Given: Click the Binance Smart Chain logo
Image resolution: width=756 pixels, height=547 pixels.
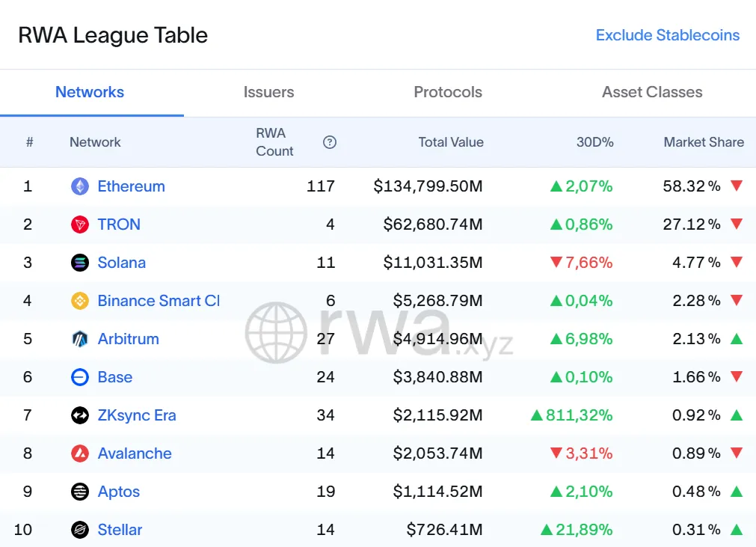Looking at the screenshot, I should coord(79,301).
